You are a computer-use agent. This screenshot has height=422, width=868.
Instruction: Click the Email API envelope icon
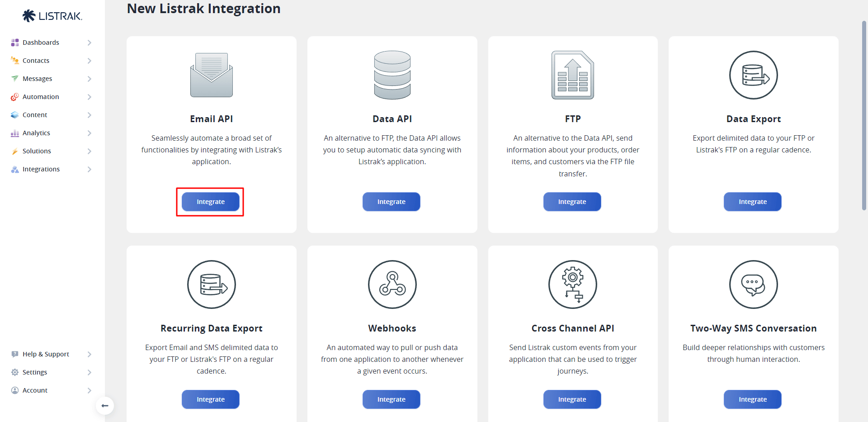[x=211, y=75]
